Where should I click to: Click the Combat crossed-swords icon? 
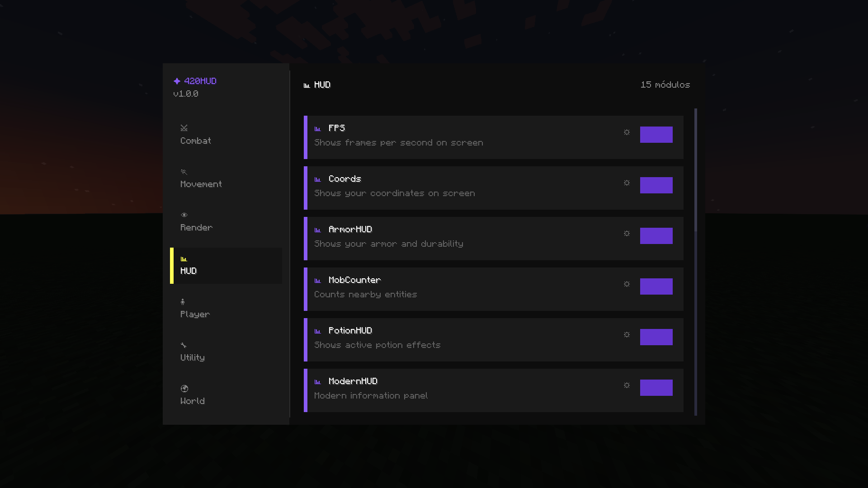pyautogui.click(x=184, y=128)
